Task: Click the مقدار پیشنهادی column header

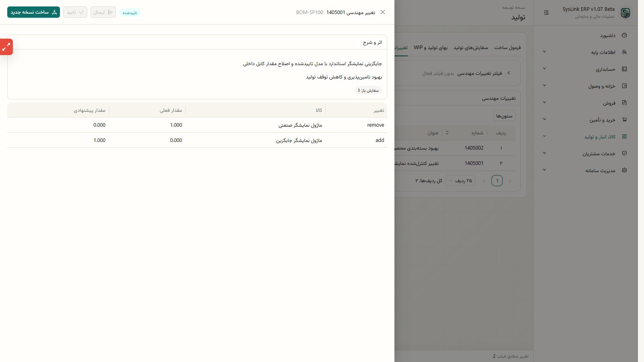Action: (x=89, y=110)
